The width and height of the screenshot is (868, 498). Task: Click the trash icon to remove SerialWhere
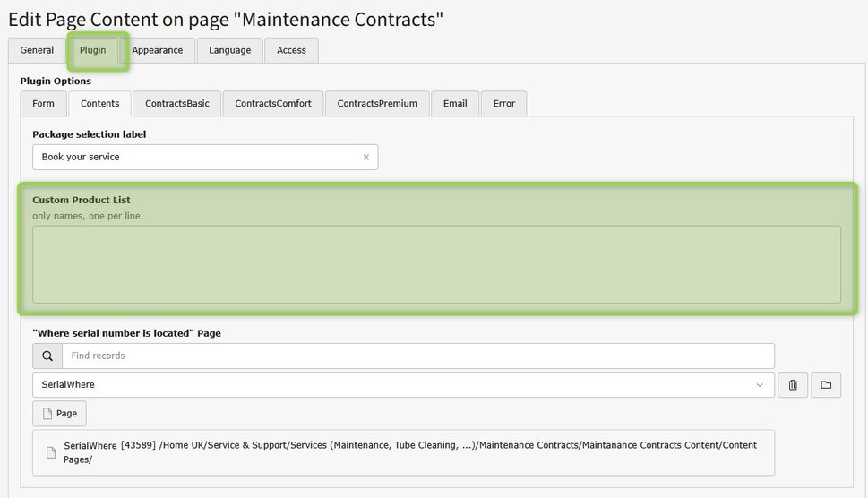tap(793, 385)
